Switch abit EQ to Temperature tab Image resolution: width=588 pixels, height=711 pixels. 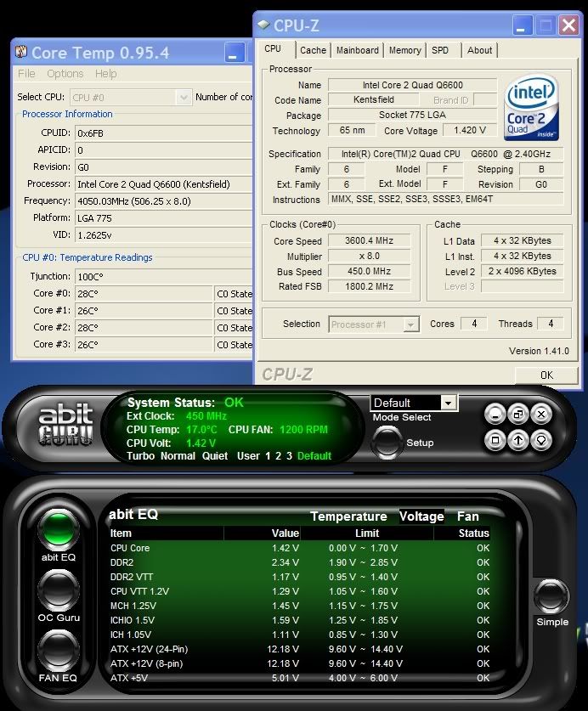[x=348, y=516]
